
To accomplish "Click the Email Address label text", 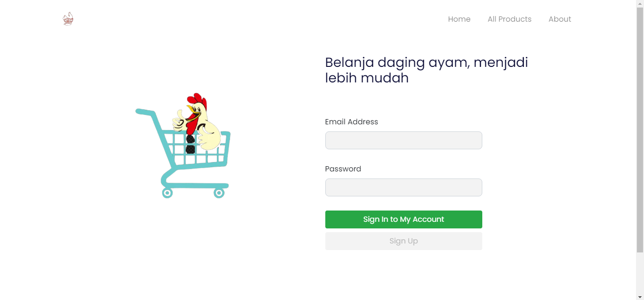I will [x=351, y=122].
